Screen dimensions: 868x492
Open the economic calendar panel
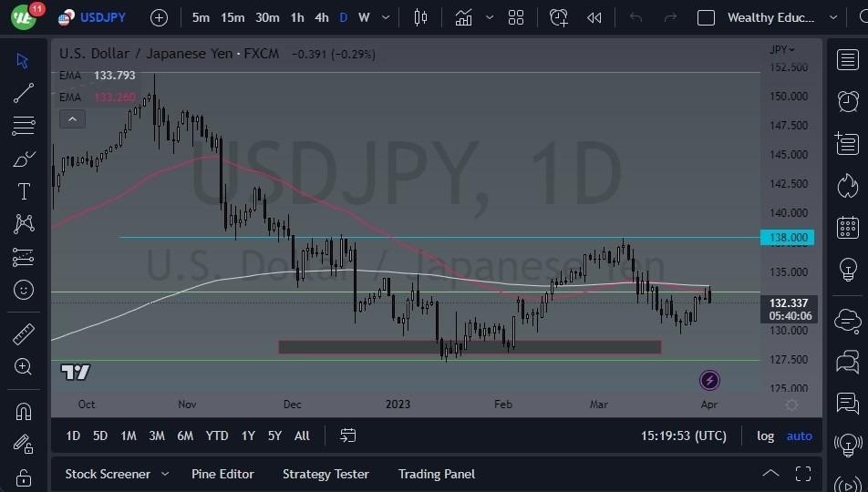tap(848, 228)
